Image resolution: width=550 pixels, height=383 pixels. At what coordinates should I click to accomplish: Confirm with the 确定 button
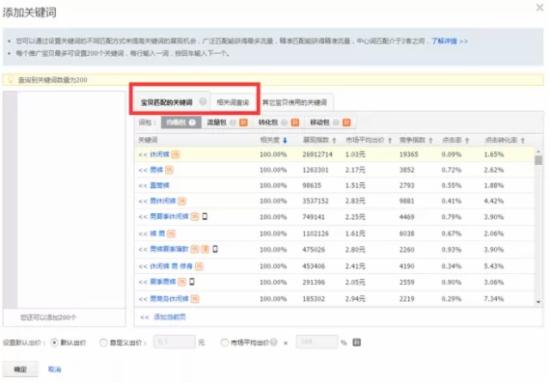[20, 369]
